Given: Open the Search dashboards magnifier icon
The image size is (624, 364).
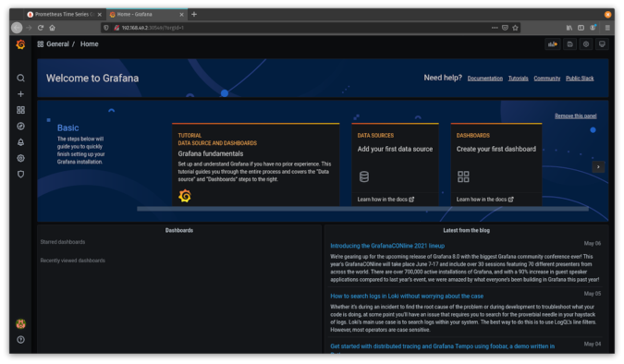Looking at the screenshot, I should coord(20,78).
